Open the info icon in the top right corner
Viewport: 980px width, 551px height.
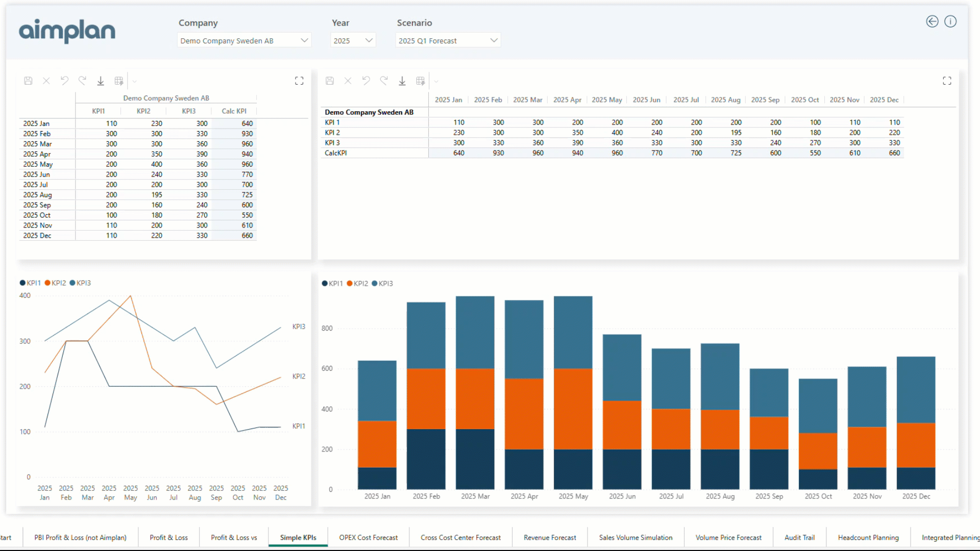pyautogui.click(x=950, y=21)
